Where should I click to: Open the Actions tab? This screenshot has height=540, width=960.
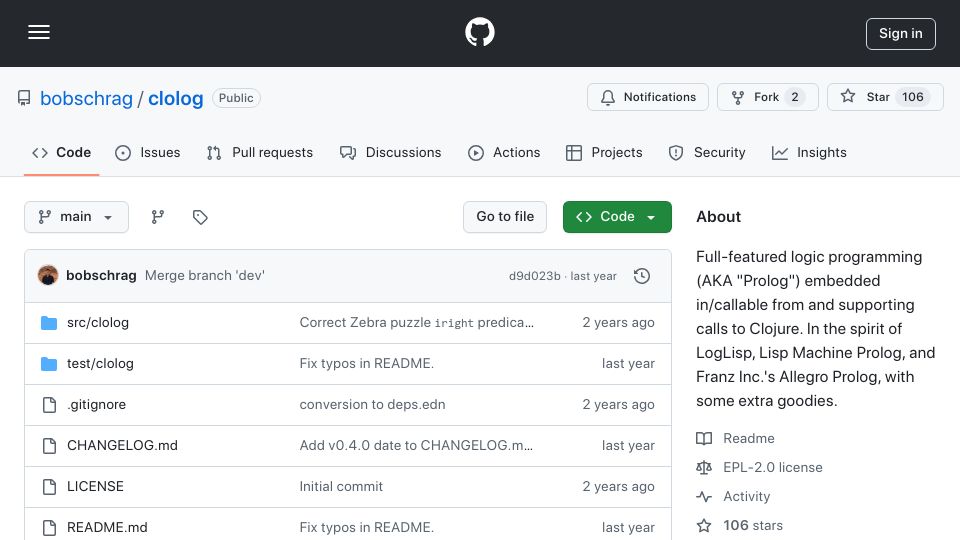tap(504, 152)
